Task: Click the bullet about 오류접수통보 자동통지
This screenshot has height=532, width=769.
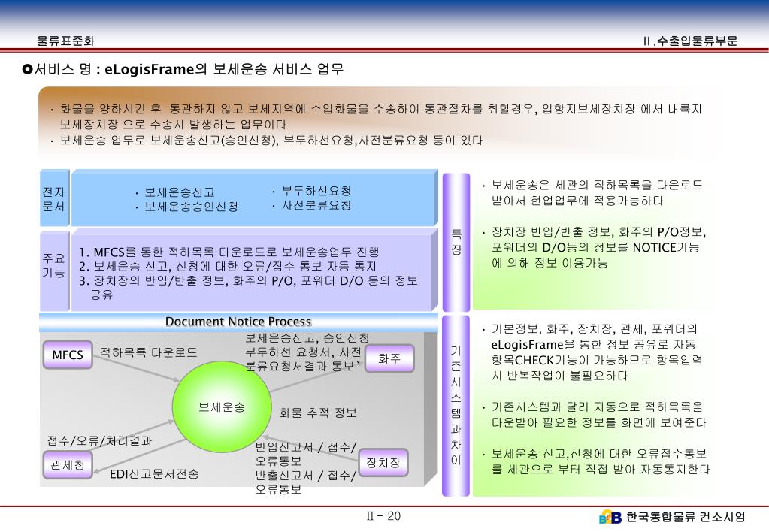Action: [595, 461]
